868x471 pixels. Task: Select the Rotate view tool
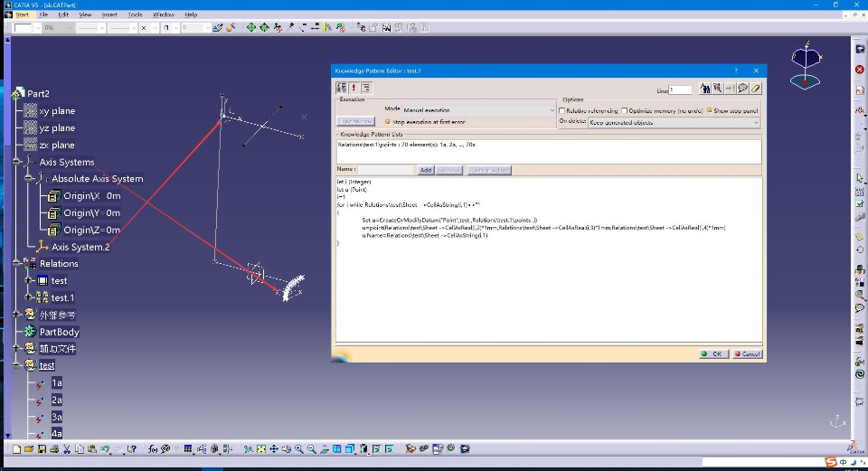click(x=287, y=449)
